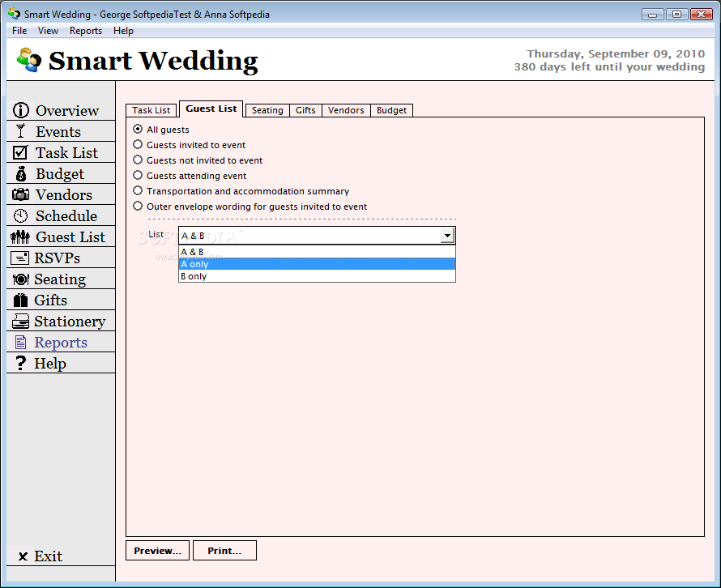Choose 'B only' from the dropdown list
The image size is (721, 588).
(317, 276)
